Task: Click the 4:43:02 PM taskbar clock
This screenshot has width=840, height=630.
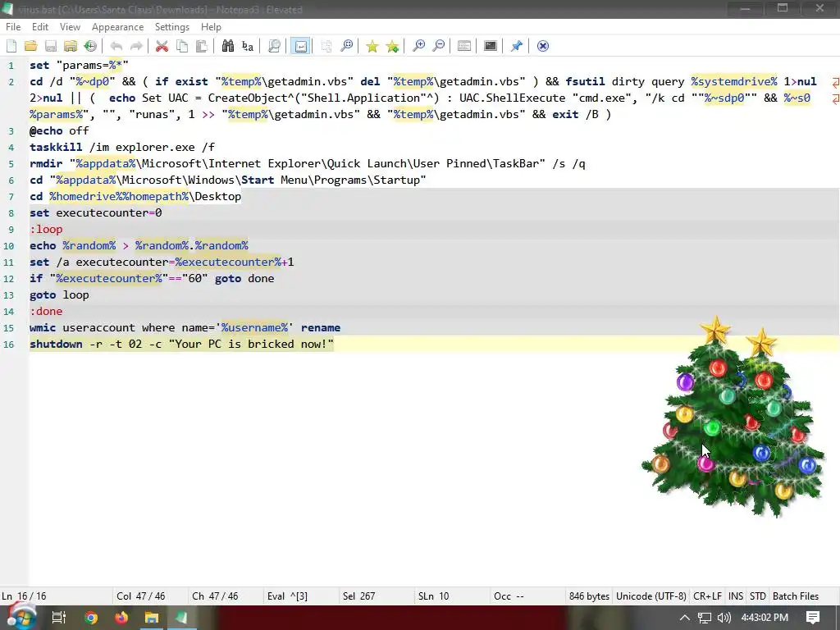Action: 765,618
